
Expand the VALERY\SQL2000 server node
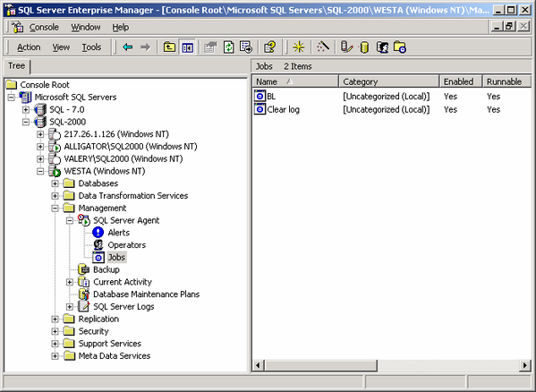[x=40, y=159]
